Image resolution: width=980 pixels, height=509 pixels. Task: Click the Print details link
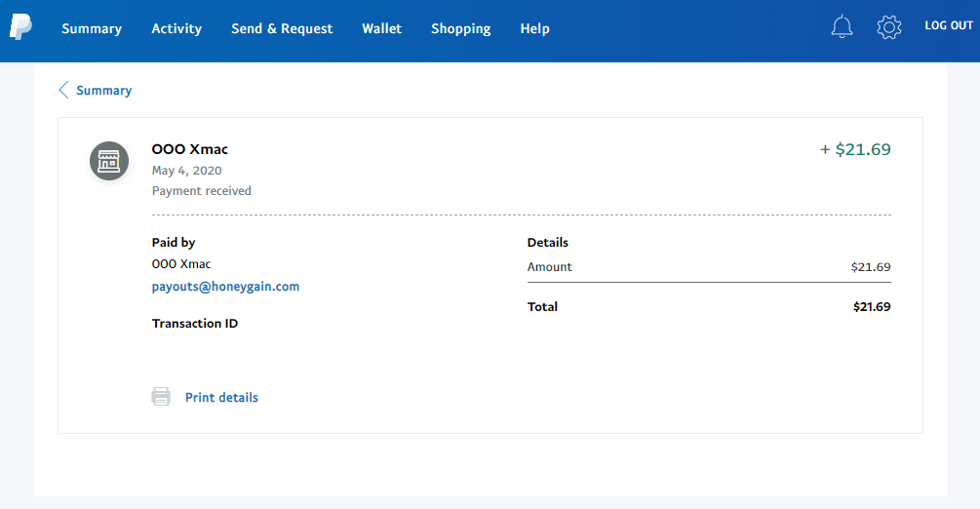tap(221, 398)
